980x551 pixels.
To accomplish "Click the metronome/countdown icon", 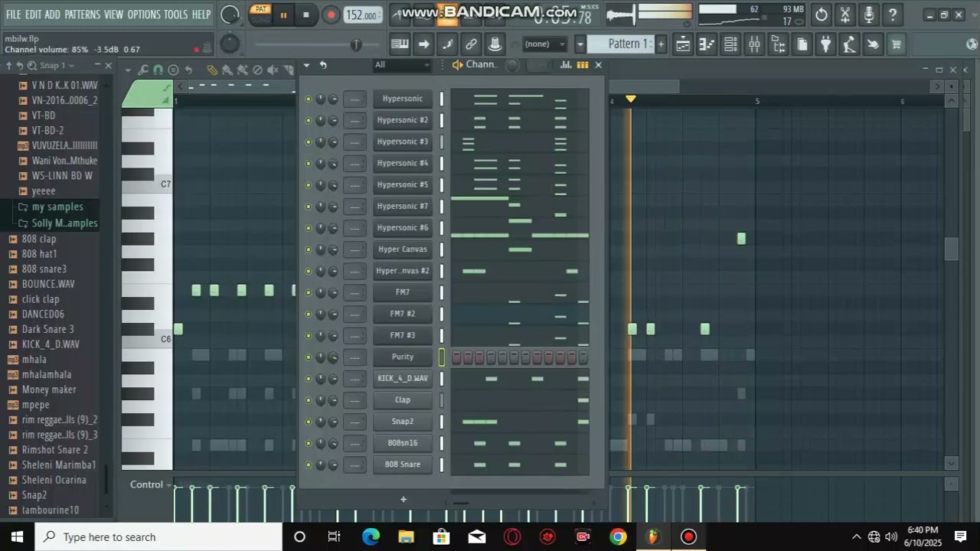I will [x=495, y=44].
